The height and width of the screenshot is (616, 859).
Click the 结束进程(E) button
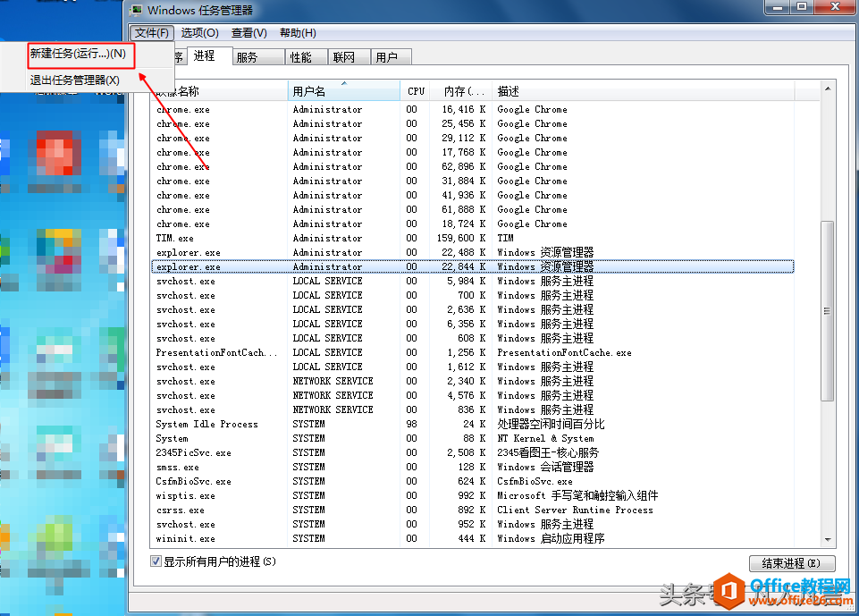pyautogui.click(x=792, y=563)
